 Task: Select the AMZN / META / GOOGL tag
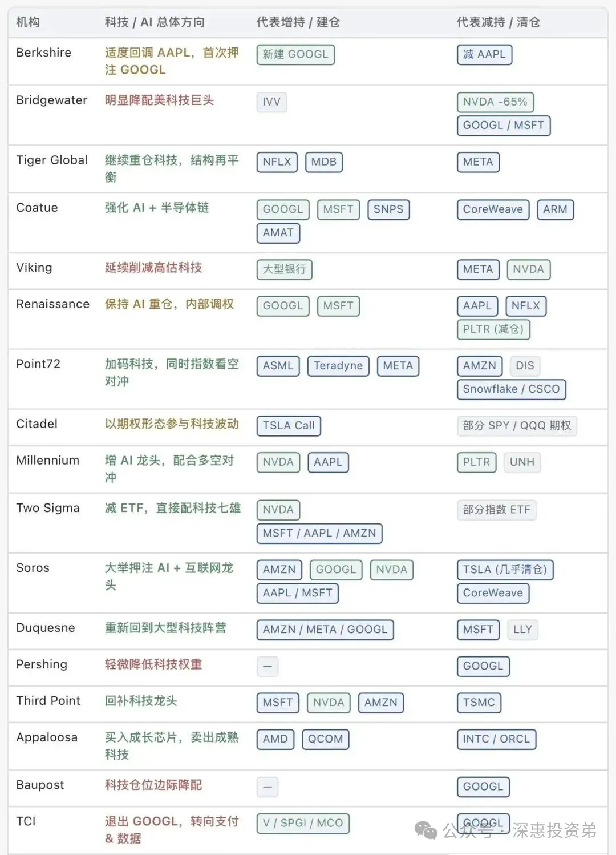[x=325, y=630]
